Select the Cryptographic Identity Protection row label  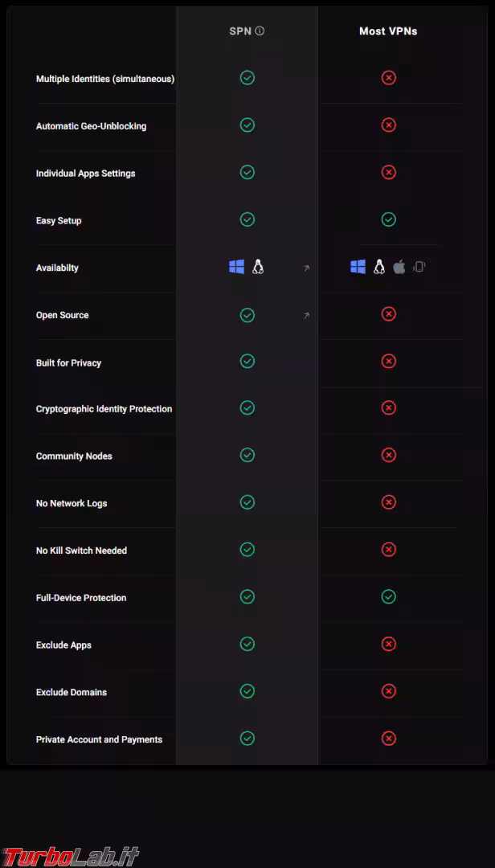click(x=104, y=409)
